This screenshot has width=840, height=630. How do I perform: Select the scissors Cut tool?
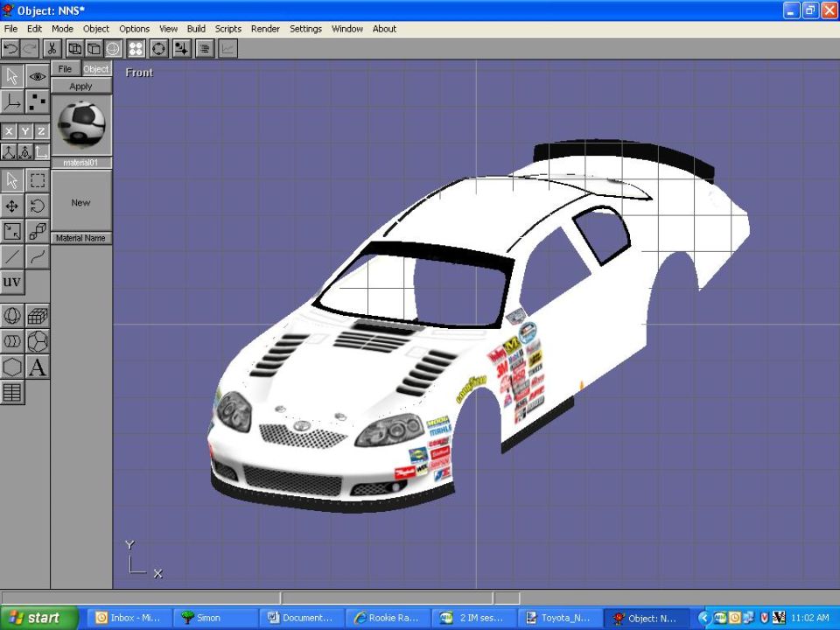click(52, 49)
